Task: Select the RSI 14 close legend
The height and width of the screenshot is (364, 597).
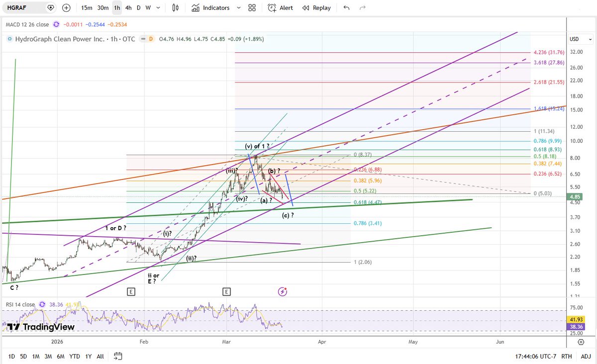Action: tap(20, 304)
